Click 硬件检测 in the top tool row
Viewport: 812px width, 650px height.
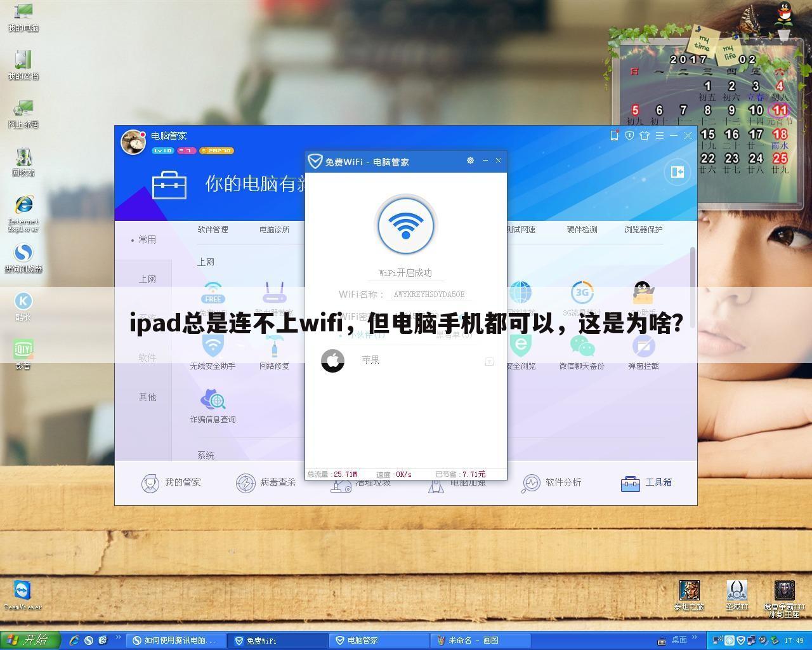[582, 230]
